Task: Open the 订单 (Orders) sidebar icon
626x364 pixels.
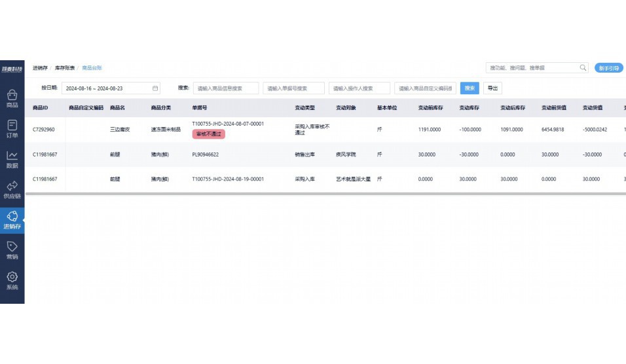Action: [12, 128]
